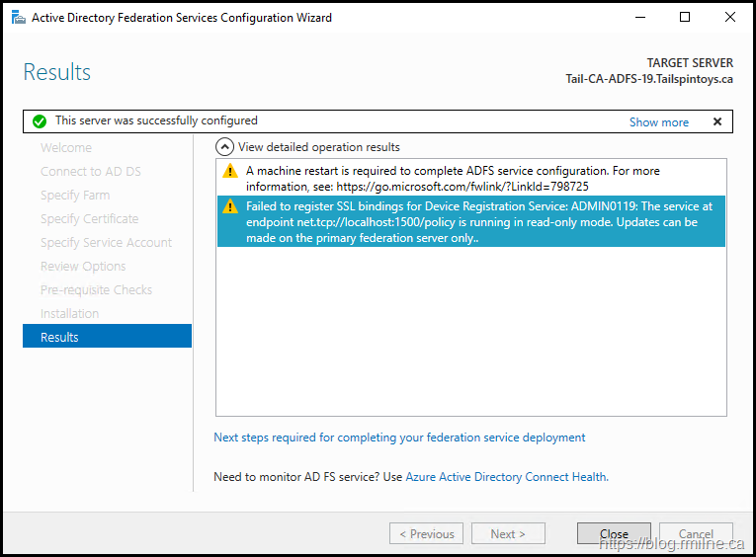Dismiss the success notification banner

coord(716,121)
